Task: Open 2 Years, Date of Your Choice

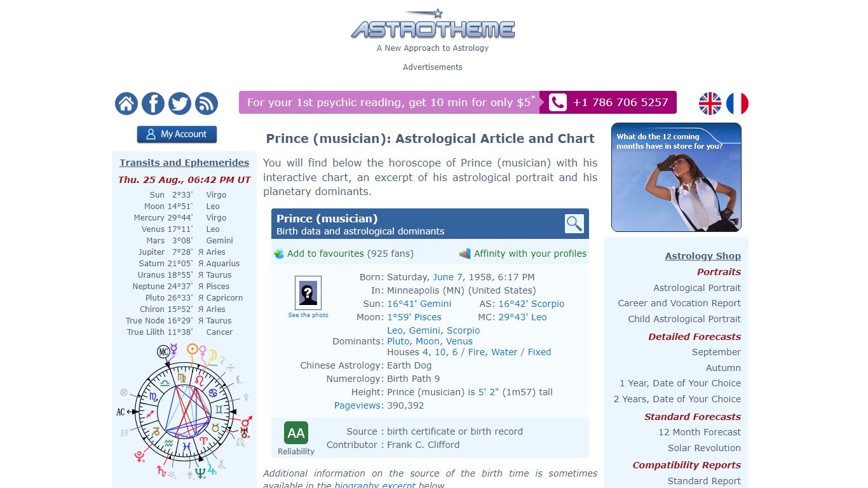Action: tap(677, 399)
